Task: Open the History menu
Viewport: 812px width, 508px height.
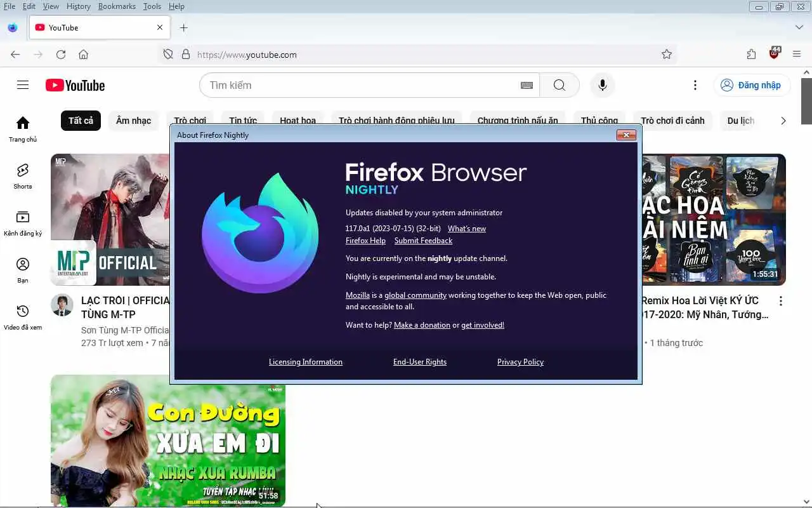Action: click(x=79, y=6)
